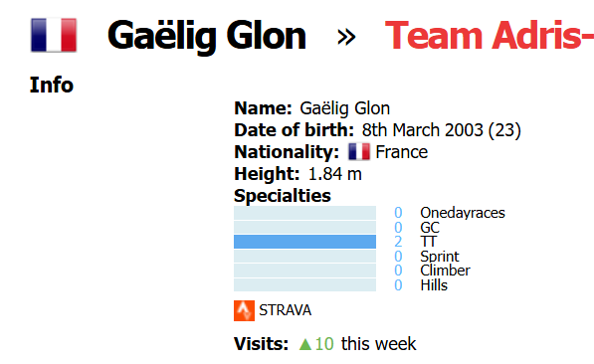Click the Climber specialty label

pyautogui.click(x=445, y=271)
